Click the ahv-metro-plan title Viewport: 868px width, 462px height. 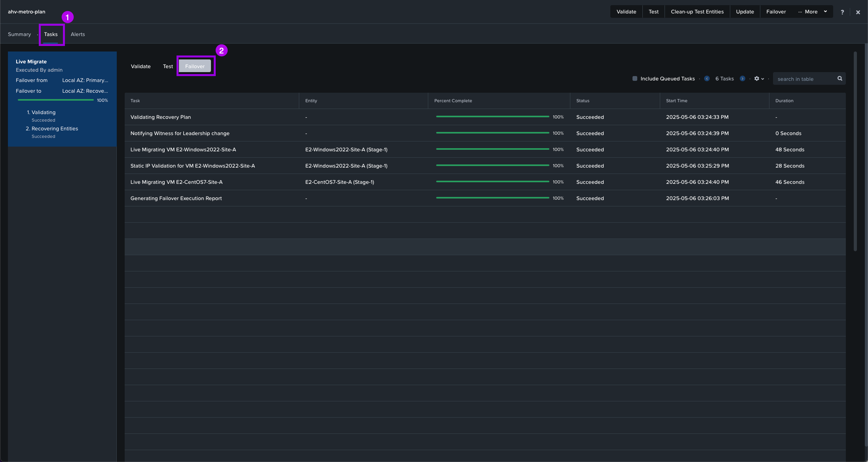point(27,11)
